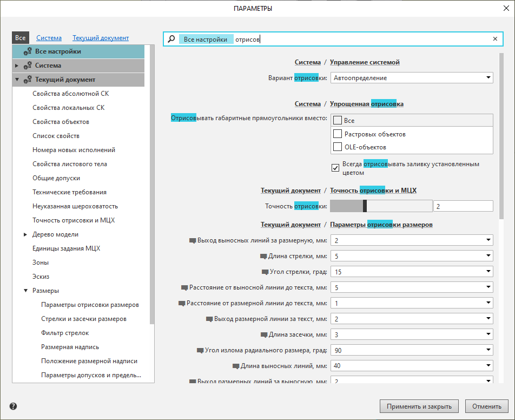This screenshot has height=420, width=515.
Task: Click the Применить и закрыть button
Action: pos(419,406)
